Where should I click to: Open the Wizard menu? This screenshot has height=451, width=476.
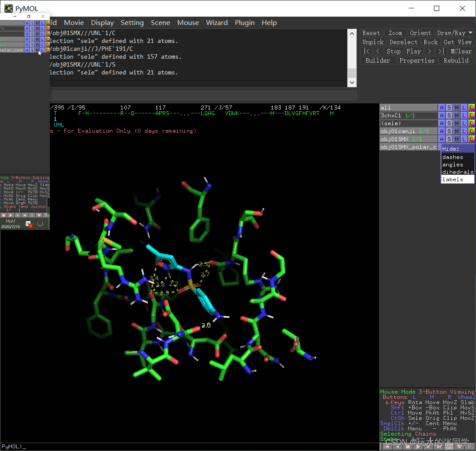(217, 23)
